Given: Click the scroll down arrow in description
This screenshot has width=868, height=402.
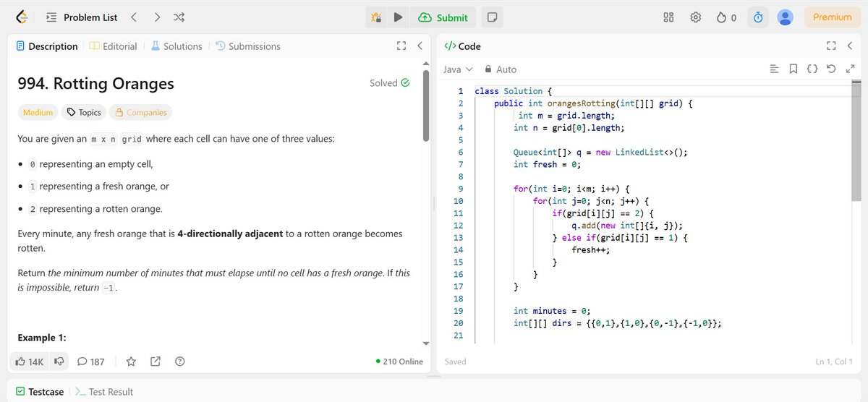Looking at the screenshot, I should coord(426,343).
